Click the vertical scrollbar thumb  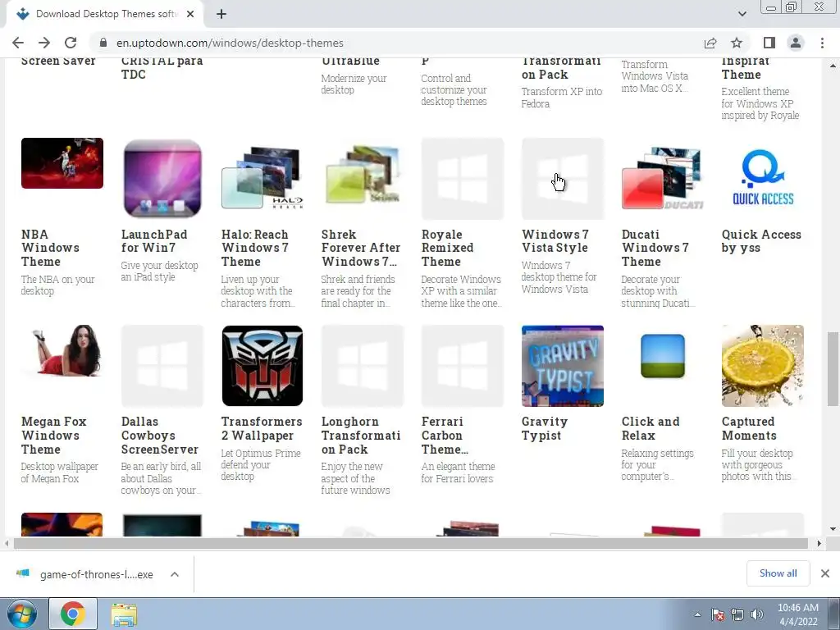click(833, 369)
